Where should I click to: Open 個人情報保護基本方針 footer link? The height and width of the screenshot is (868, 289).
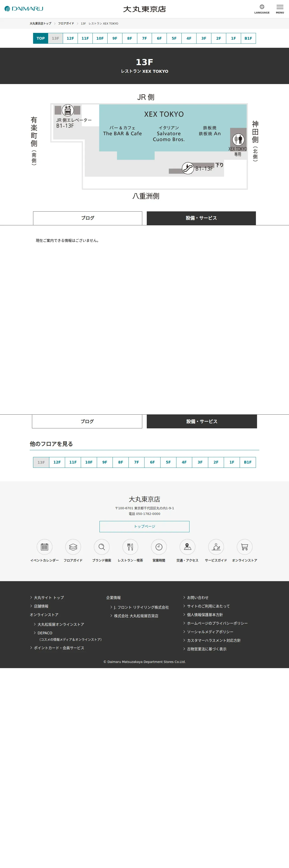[205, 615]
